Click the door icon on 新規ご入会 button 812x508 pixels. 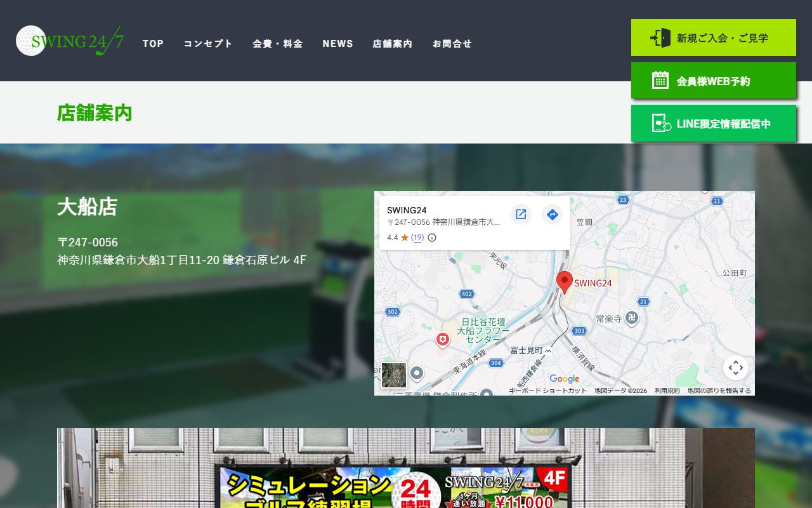coord(660,37)
